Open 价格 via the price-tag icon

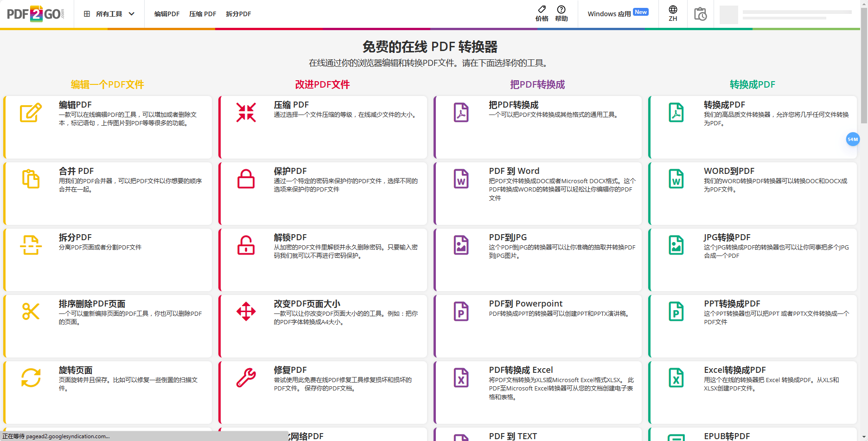542,13
